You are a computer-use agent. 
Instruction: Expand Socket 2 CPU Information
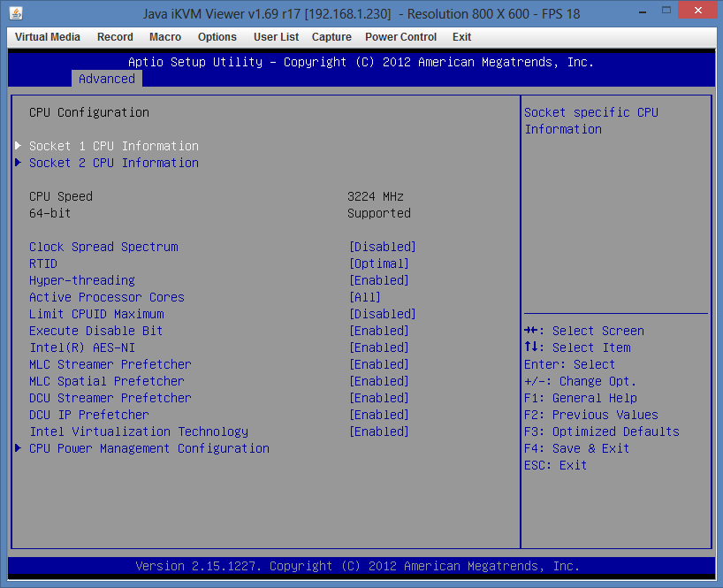[113, 163]
